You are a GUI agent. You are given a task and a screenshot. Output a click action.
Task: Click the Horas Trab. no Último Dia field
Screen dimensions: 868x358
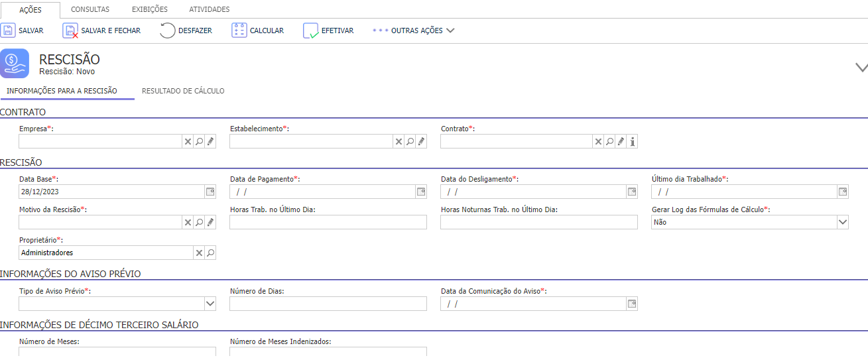328,222
